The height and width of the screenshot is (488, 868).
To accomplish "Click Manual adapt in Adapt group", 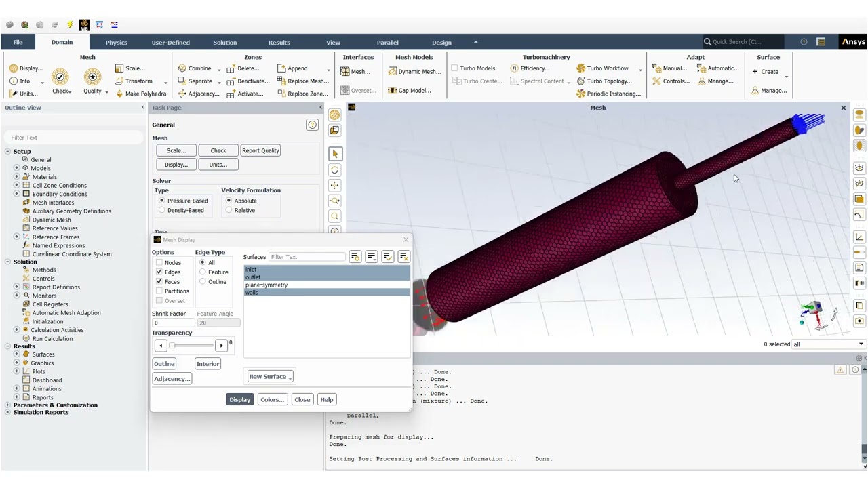I will [x=669, y=68].
